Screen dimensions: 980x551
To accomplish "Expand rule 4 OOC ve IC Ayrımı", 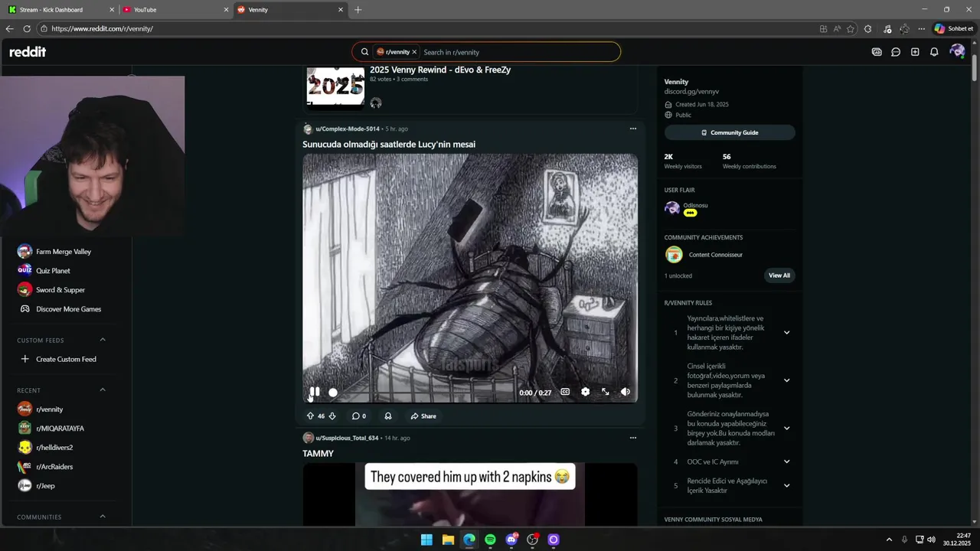I will point(786,461).
